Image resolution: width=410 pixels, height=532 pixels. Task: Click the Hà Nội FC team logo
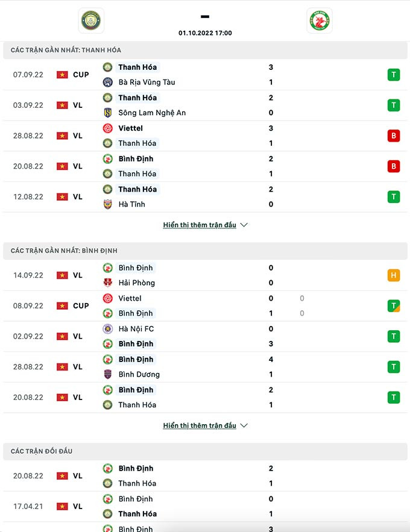(x=108, y=329)
